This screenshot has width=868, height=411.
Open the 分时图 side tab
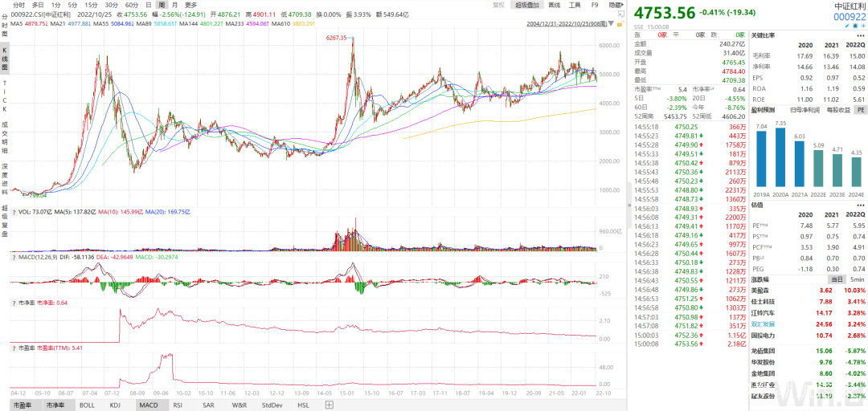pos(5,26)
